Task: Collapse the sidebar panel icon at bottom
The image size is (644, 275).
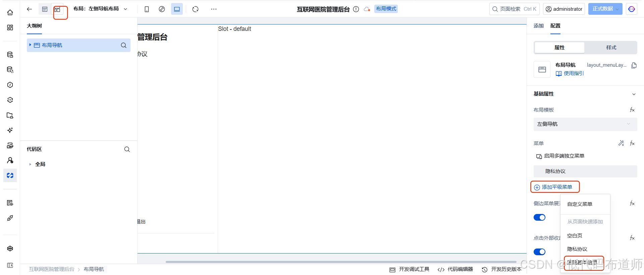Action: tap(10, 265)
